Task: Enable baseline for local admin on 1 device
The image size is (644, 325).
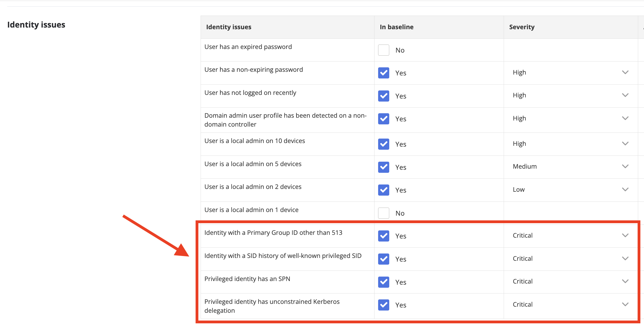Action: (383, 213)
